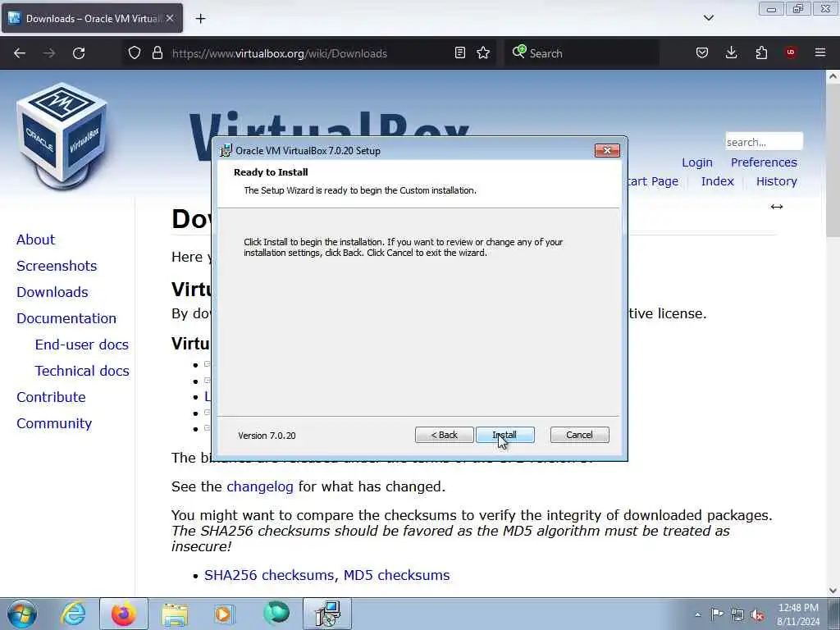Click the VirtualBox installer taskbar icon

coord(327,614)
